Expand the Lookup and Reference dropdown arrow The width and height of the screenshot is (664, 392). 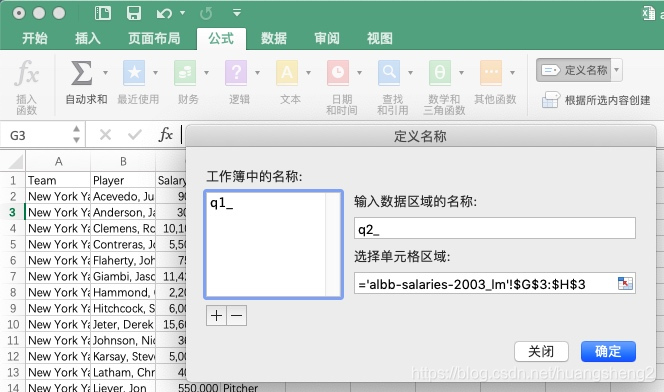point(410,73)
